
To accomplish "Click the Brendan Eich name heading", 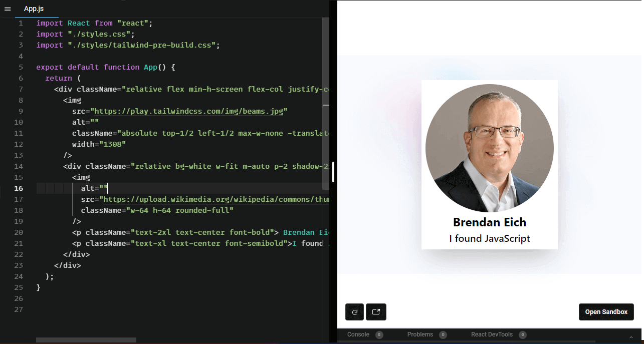I will point(490,222).
